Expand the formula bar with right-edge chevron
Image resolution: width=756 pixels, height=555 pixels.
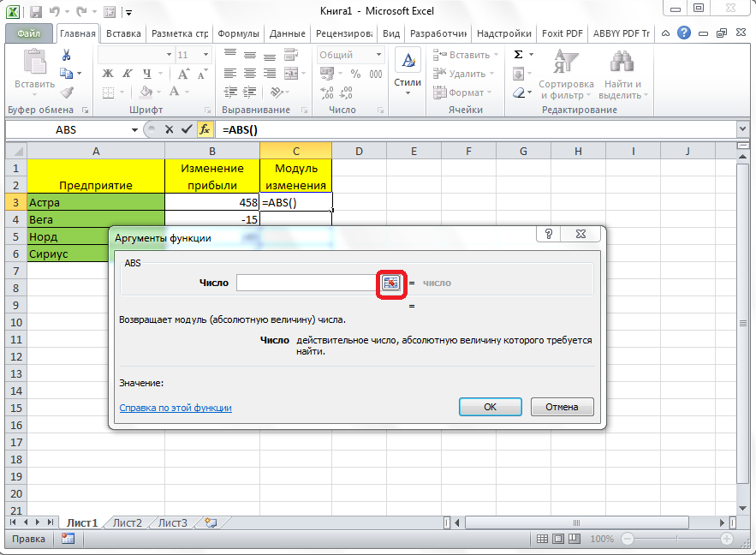pos(741,129)
